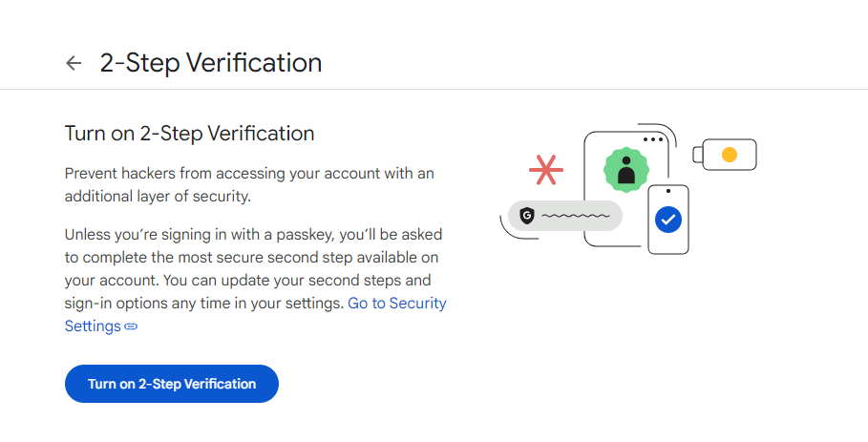Click the squiggly password line in illustration
Screen dimensions: 868x442
[575, 217]
